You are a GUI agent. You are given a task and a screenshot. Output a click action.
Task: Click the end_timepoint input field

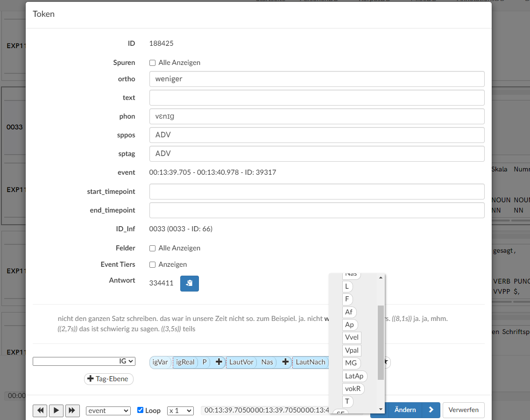[x=317, y=210]
